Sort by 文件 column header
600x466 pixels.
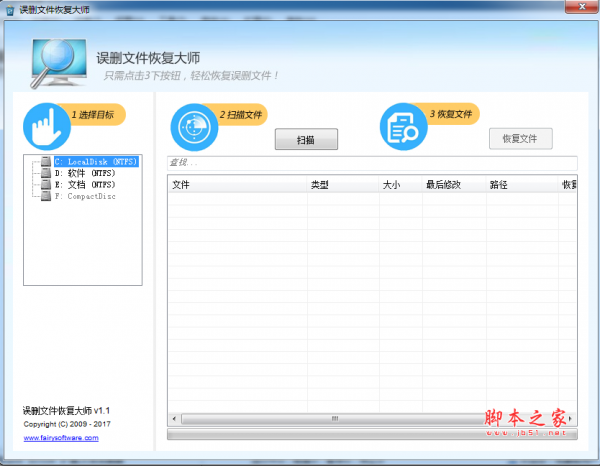pos(238,185)
